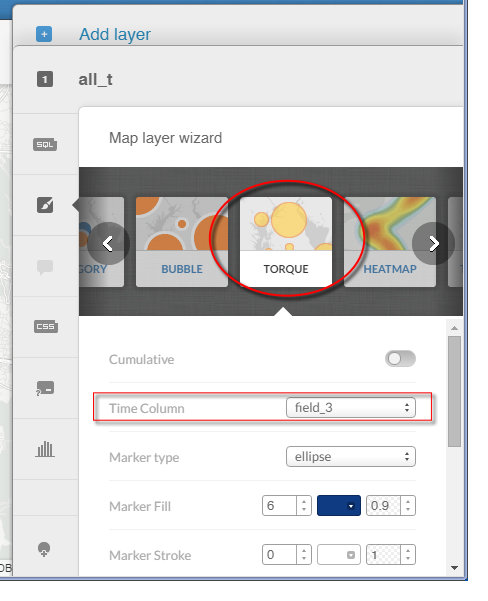Choose the HEATMAP visualization type

(390, 242)
